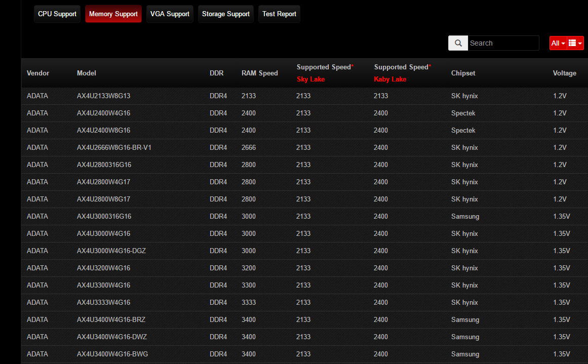Viewport: 588px width, 364px height.
Task: Select model AX4U2666W8G16-BR-V1 cell
Action: tap(114, 148)
